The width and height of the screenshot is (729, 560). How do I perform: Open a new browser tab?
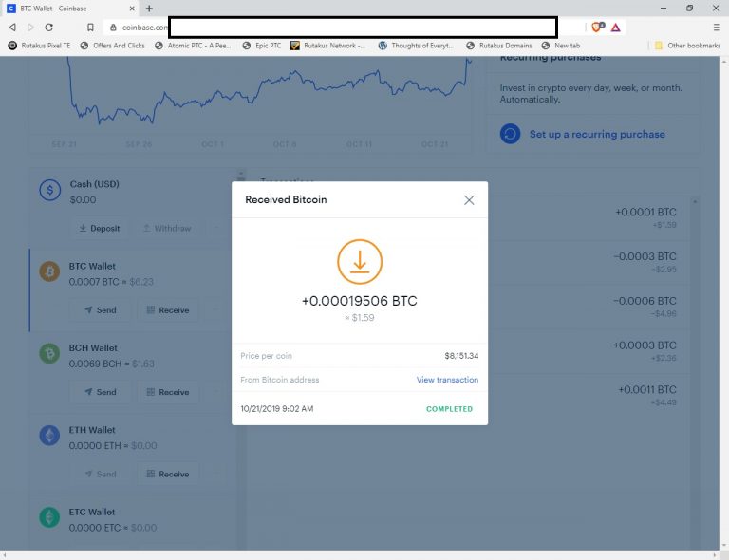click(149, 9)
